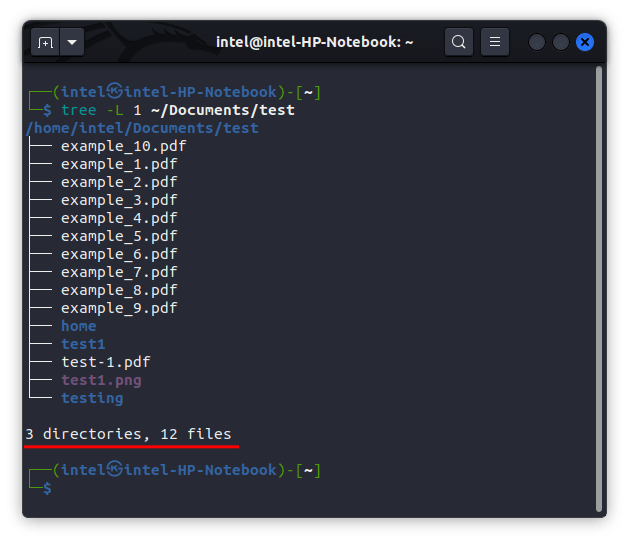Click the example_10.pdf file name
This screenshot has width=629, height=542.
point(123,146)
